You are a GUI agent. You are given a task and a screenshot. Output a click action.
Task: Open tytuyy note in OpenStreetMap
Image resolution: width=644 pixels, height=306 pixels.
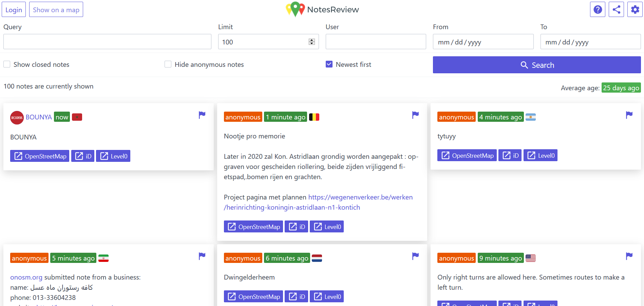[467, 155]
